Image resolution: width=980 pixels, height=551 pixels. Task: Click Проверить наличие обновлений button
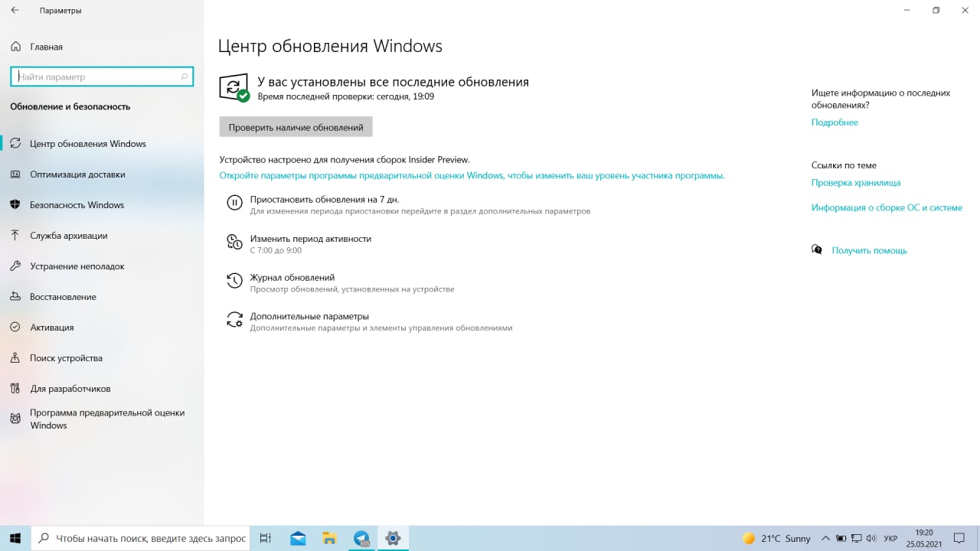[x=296, y=127]
